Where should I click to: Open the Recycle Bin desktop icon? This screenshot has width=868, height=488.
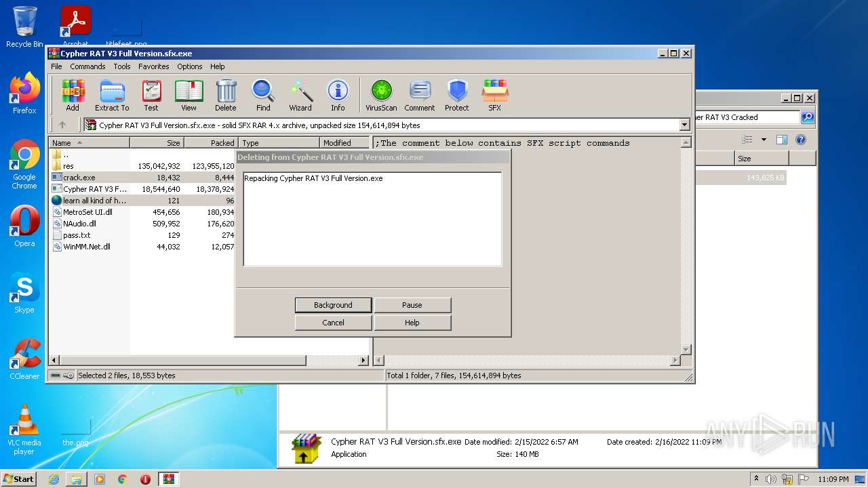pos(24,27)
